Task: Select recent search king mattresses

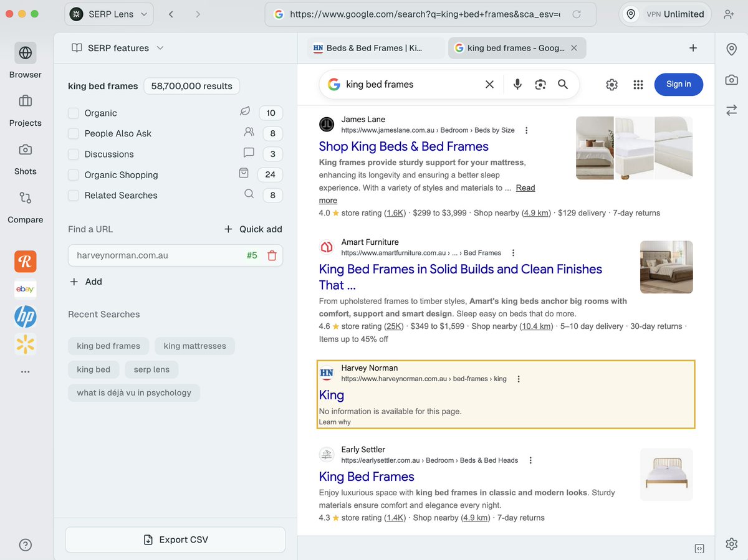Action: coord(195,346)
